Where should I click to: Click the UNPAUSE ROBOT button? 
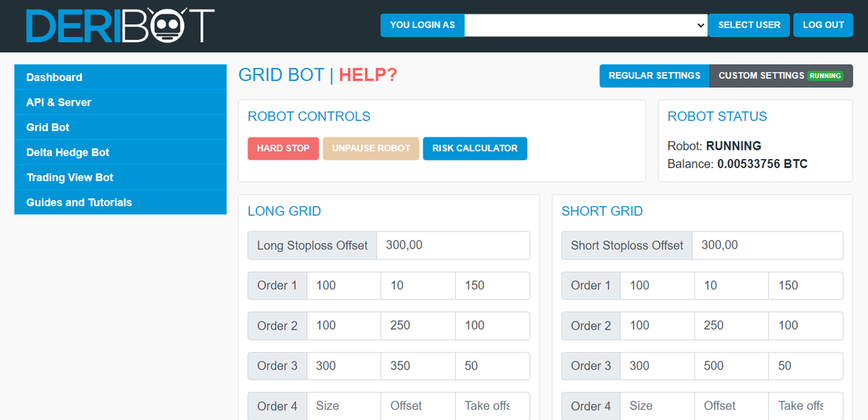pos(371,148)
